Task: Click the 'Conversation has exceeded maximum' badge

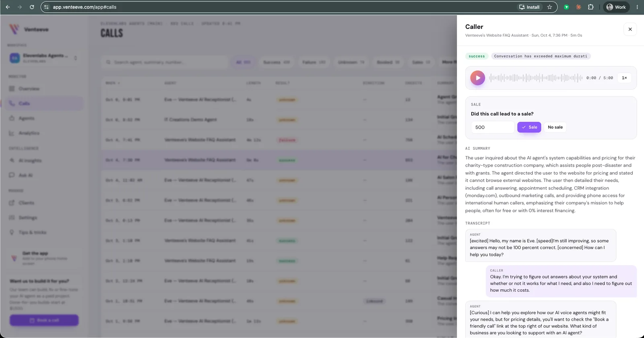Action: pos(541,56)
